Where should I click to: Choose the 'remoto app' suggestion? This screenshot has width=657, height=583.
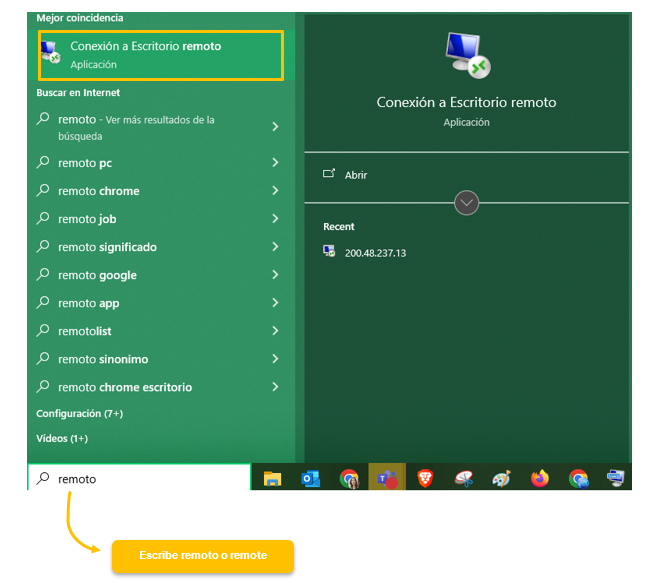pos(161,303)
